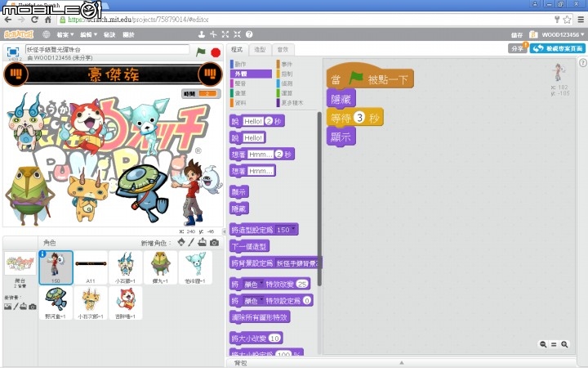Screen dimensions: 588x368
Task: Select sprite 小石獅~1 thumbnail
Action: pyautogui.click(x=125, y=267)
